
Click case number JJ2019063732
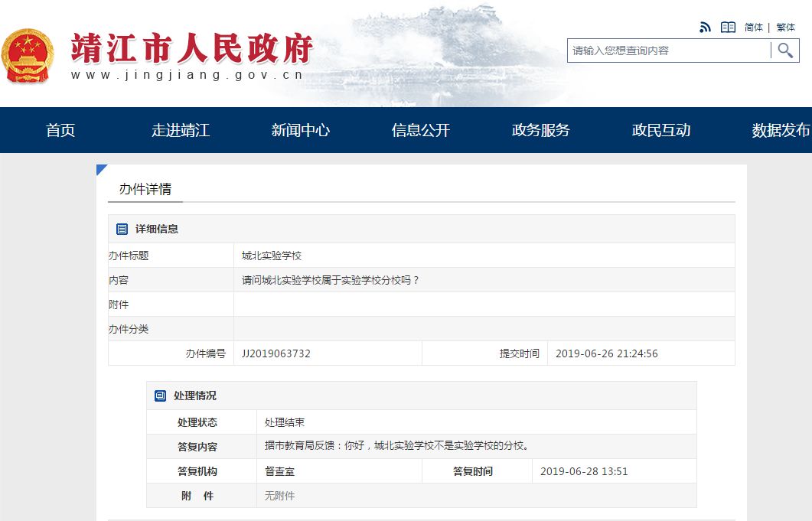coord(276,353)
